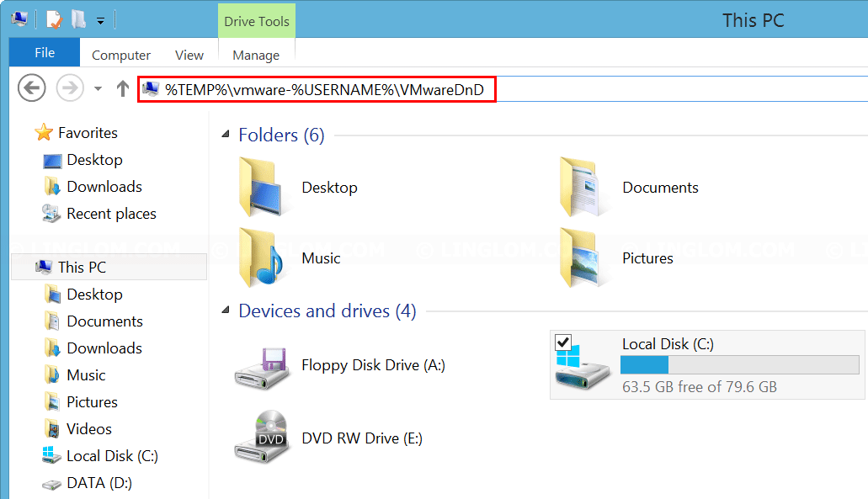Click the Forward arrow button
This screenshot has height=499, width=868.
[x=70, y=88]
